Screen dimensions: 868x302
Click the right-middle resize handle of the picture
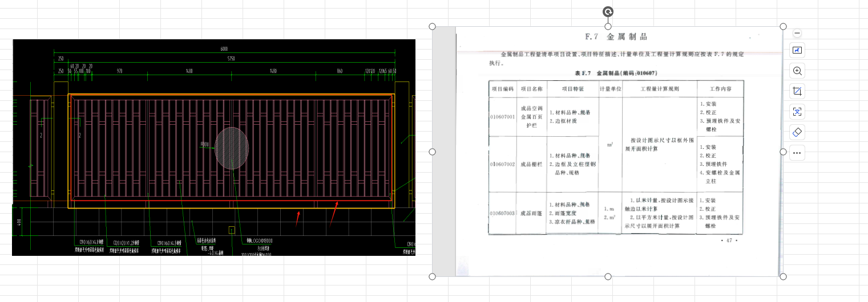tap(783, 152)
